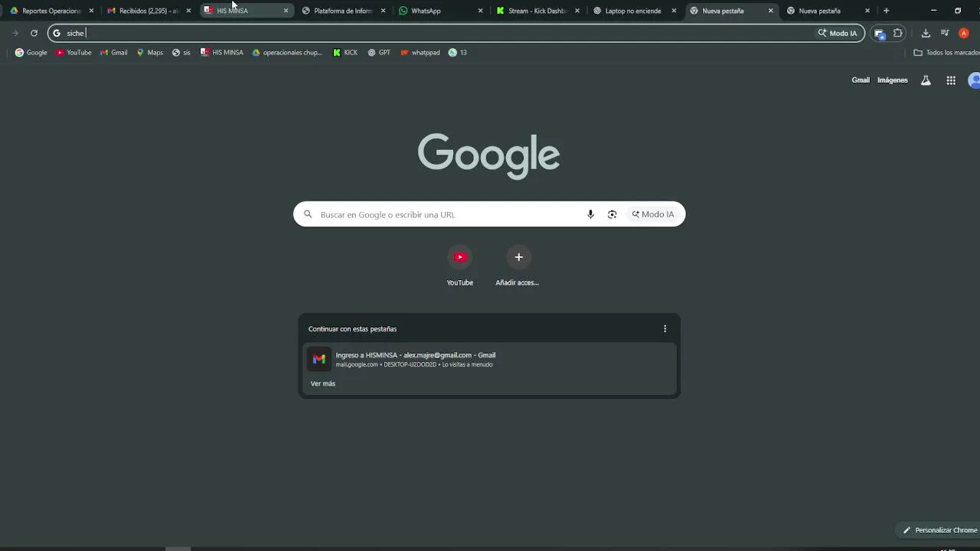
Task: Close the Reportes Operacionales tab
Action: click(91, 11)
